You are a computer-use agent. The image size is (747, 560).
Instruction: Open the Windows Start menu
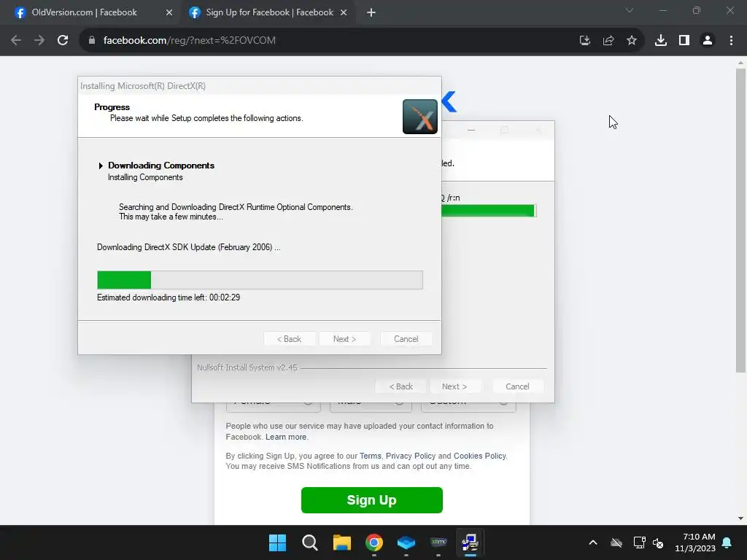point(277,542)
